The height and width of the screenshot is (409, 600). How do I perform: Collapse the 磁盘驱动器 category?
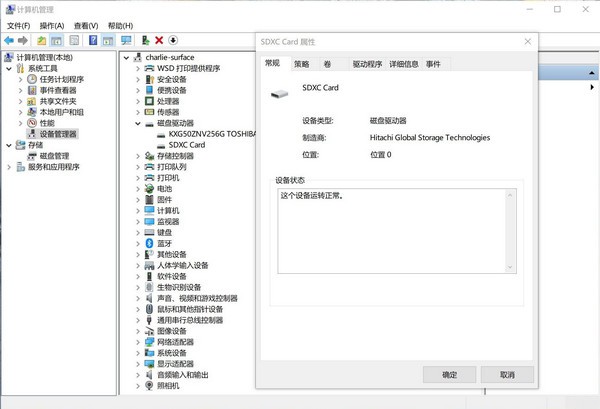pyautogui.click(x=138, y=123)
